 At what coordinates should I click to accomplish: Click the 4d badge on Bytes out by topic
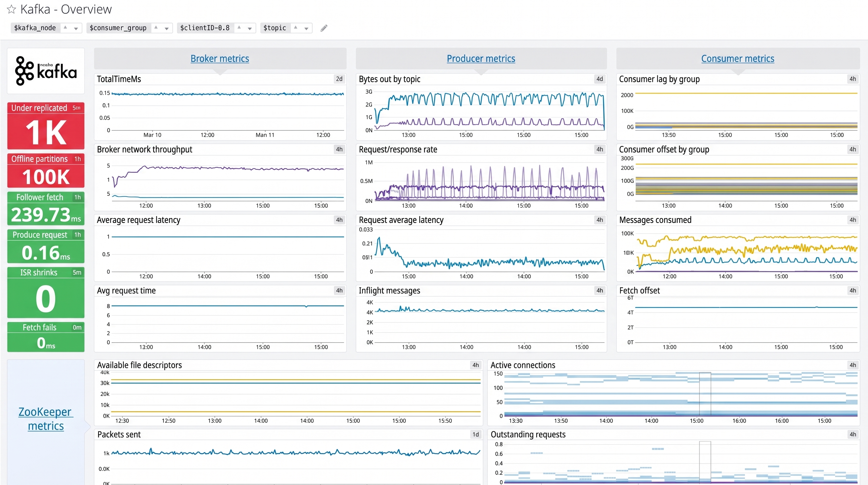pyautogui.click(x=600, y=79)
